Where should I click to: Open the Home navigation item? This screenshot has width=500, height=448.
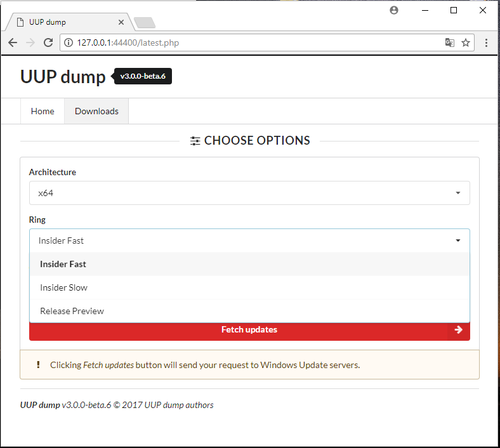[43, 111]
